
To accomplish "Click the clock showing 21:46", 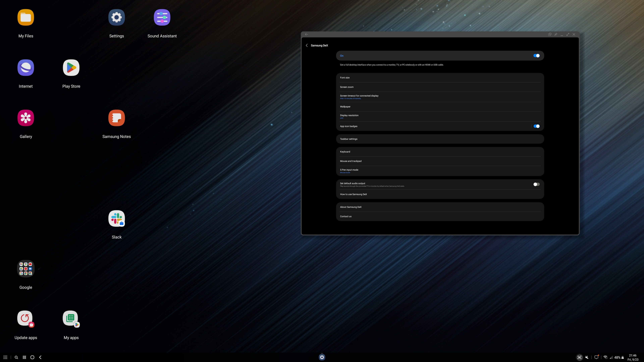I will point(633,355).
